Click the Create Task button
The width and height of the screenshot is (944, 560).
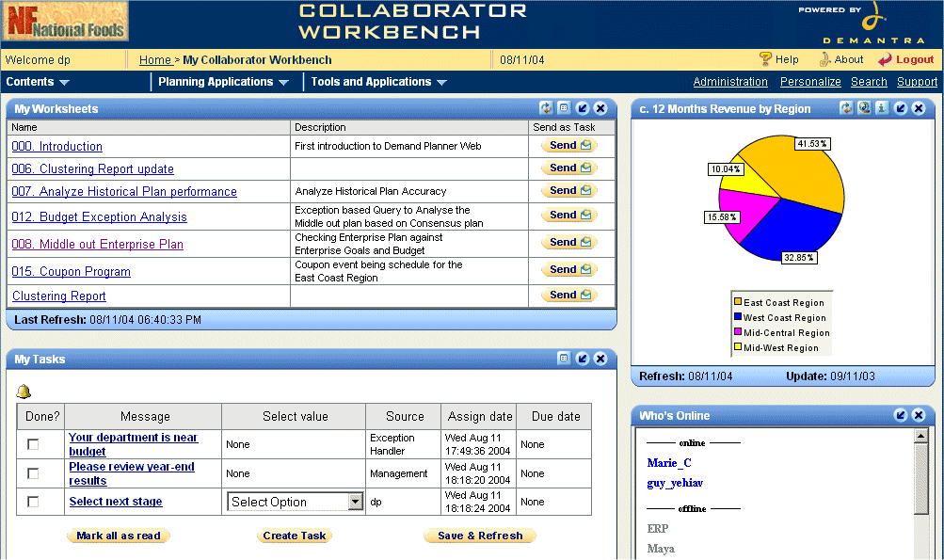(295, 536)
